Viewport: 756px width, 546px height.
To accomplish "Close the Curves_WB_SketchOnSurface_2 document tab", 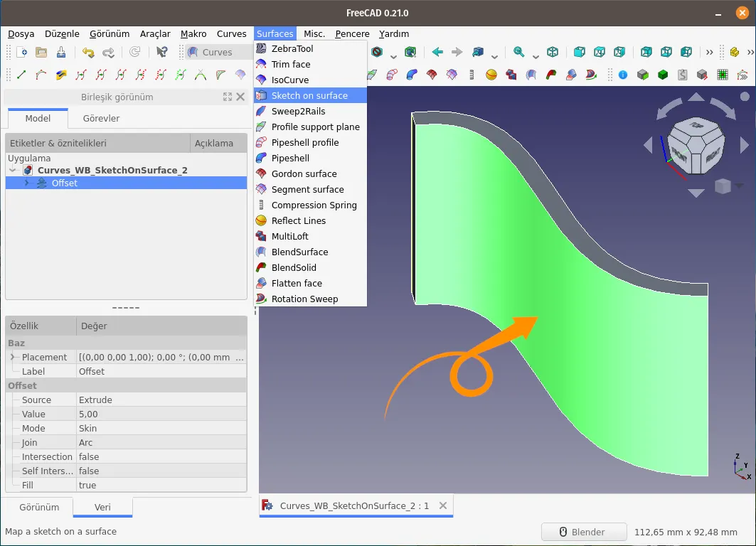I will 442,505.
